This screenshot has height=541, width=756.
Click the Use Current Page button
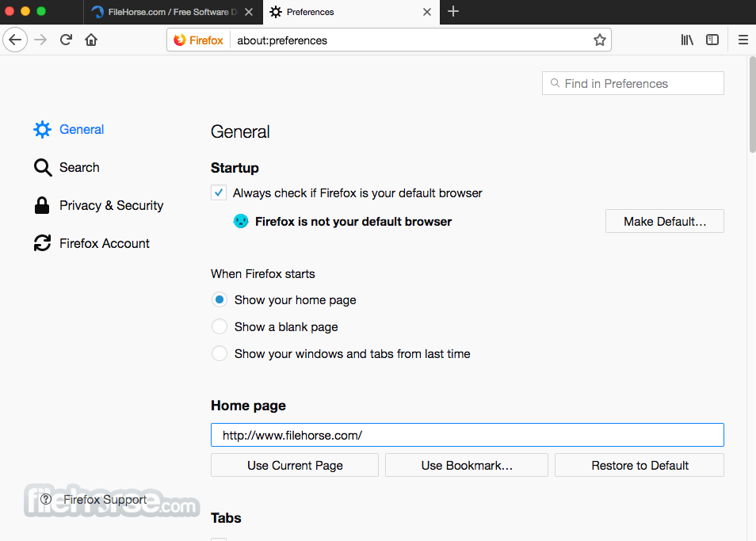[x=295, y=466]
